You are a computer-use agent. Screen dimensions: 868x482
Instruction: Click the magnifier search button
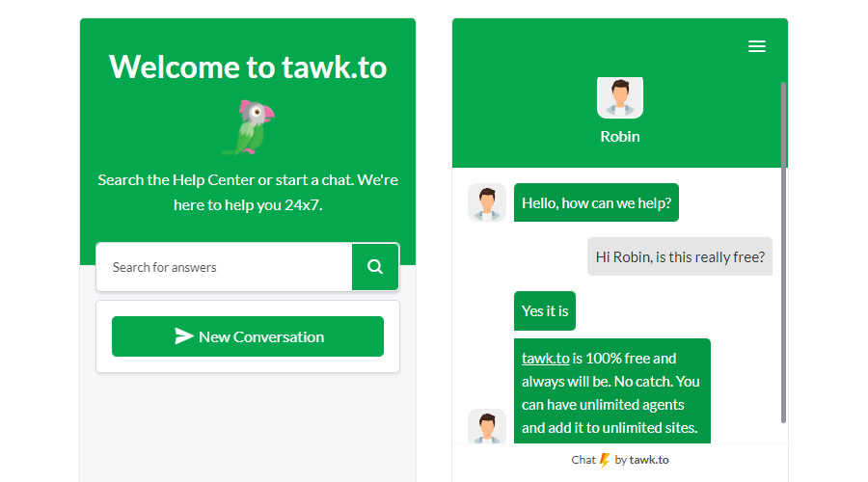click(x=375, y=267)
